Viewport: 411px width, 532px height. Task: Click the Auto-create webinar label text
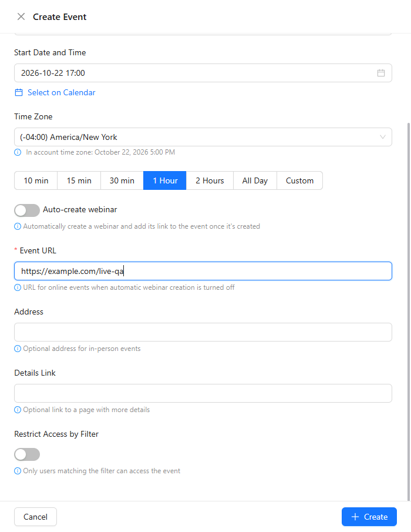[80, 210]
